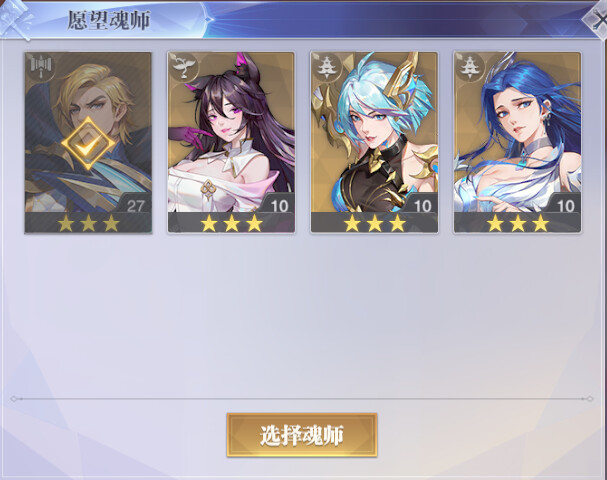Click three-star rating under long blue-haired character
This screenshot has height=480, width=607.
(x=518, y=223)
